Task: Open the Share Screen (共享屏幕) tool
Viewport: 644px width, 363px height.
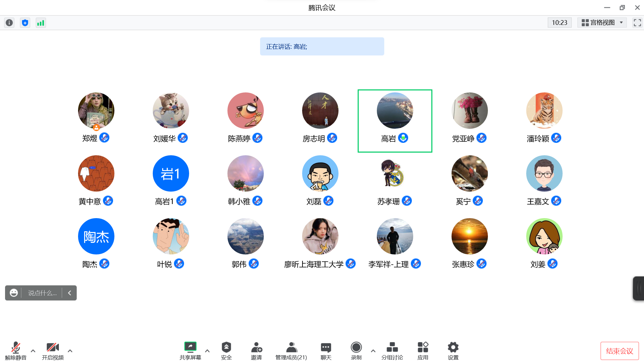Action: pos(190,350)
